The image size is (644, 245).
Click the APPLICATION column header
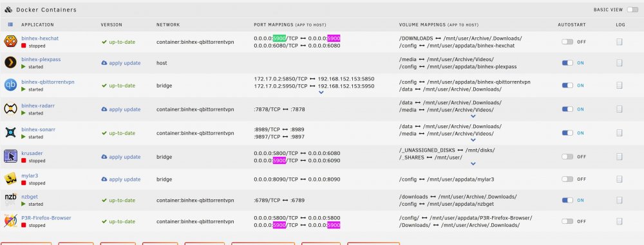pyautogui.click(x=37, y=24)
